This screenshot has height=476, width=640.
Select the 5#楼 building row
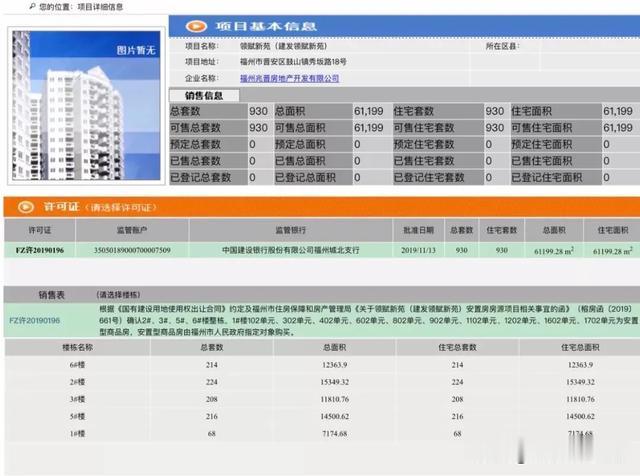(x=322, y=416)
